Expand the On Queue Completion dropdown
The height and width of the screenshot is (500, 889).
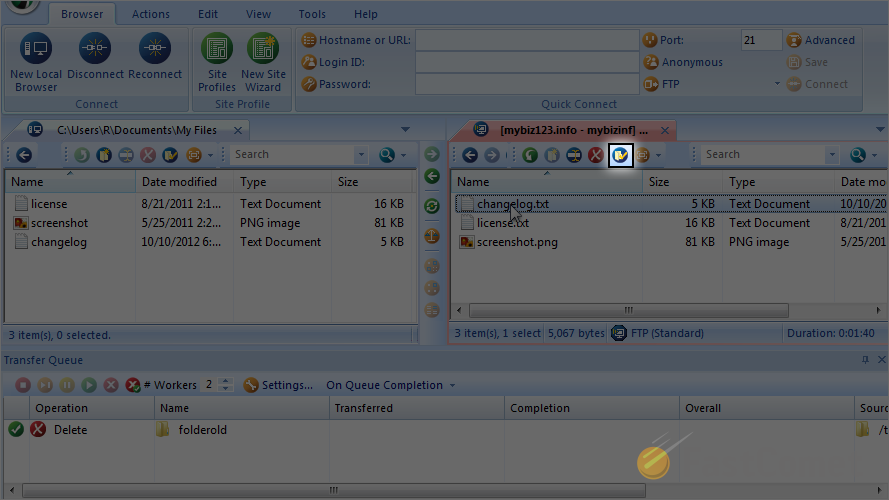pyautogui.click(x=452, y=386)
